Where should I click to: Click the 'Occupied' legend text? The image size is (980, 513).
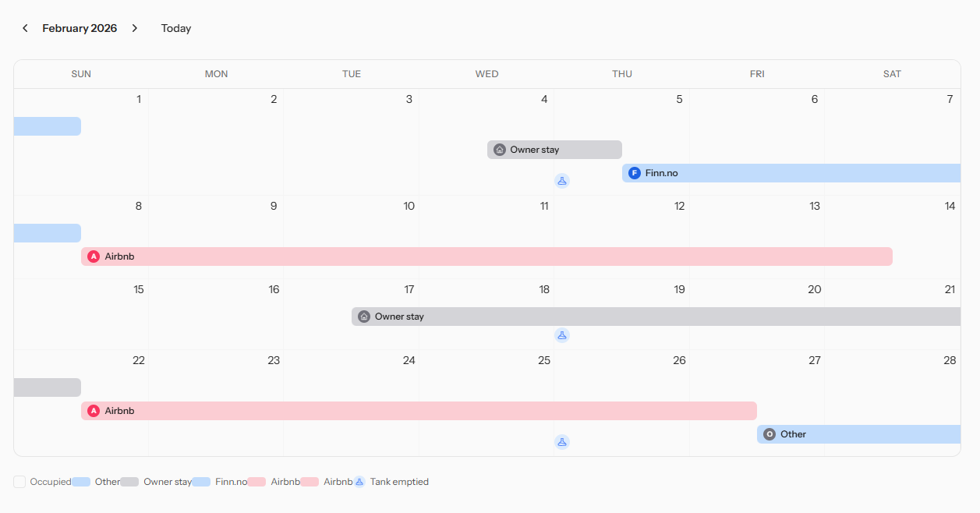[51, 482]
